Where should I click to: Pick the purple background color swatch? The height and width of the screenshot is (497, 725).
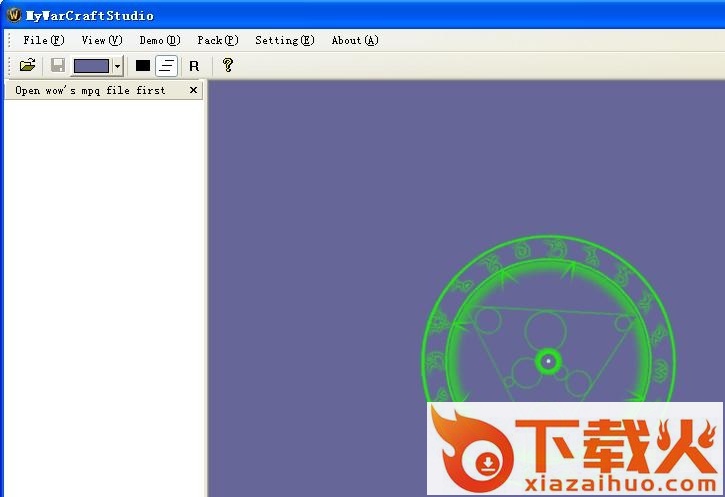pos(92,66)
